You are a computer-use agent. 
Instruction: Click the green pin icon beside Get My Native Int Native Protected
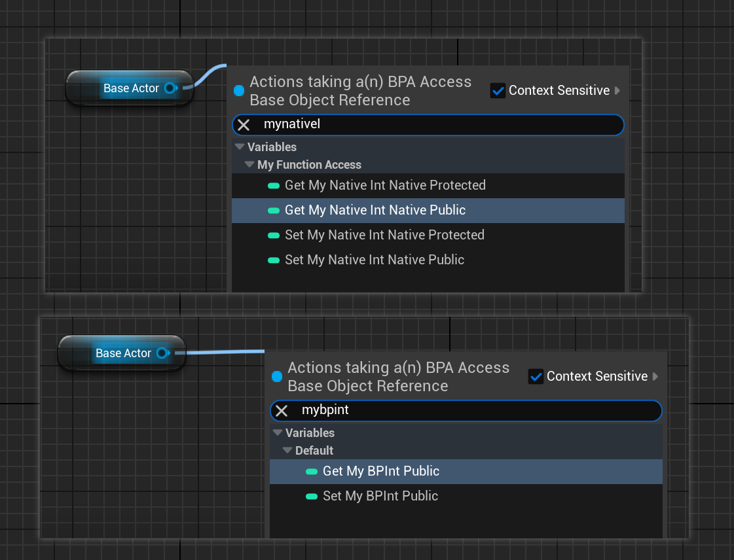[274, 186]
